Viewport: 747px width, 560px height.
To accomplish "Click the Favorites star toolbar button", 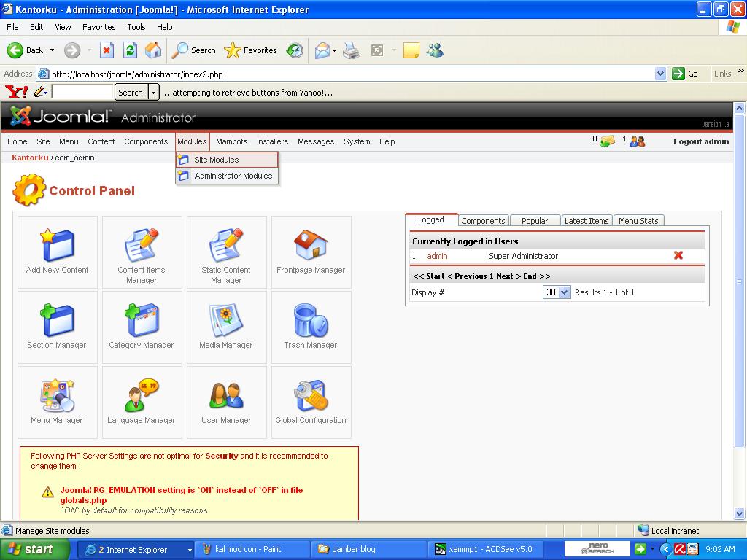I will coord(251,50).
